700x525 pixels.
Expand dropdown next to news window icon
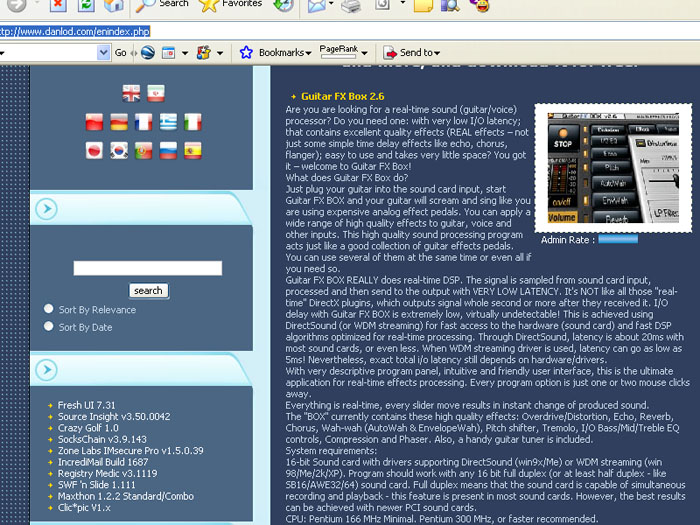click(185, 53)
